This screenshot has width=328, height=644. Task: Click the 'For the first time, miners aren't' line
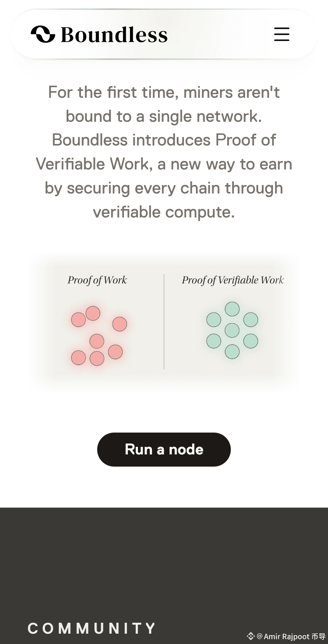[x=164, y=92]
